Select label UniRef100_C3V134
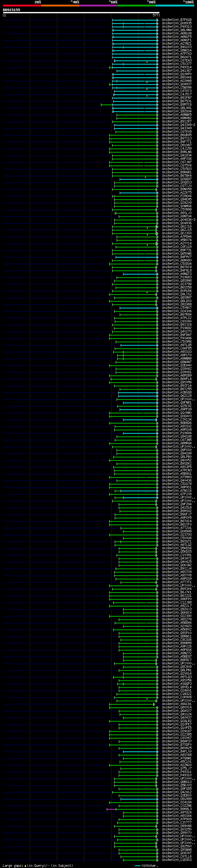Image resolution: width=197 pixels, height=868 pixels. pyautogui.click(x=177, y=419)
